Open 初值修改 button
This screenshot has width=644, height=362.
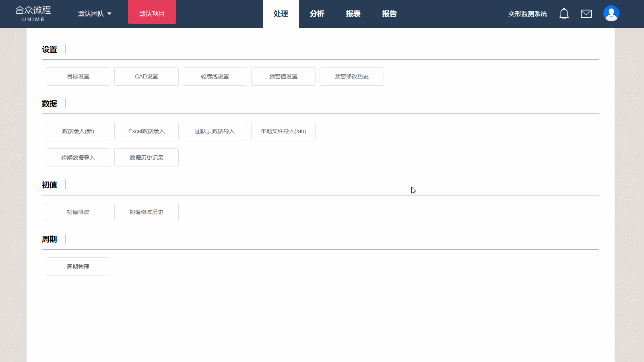coord(78,212)
